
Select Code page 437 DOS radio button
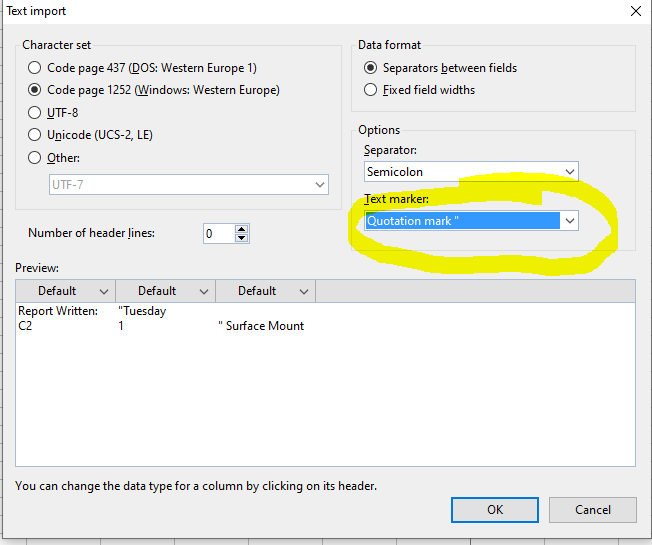pos(36,68)
